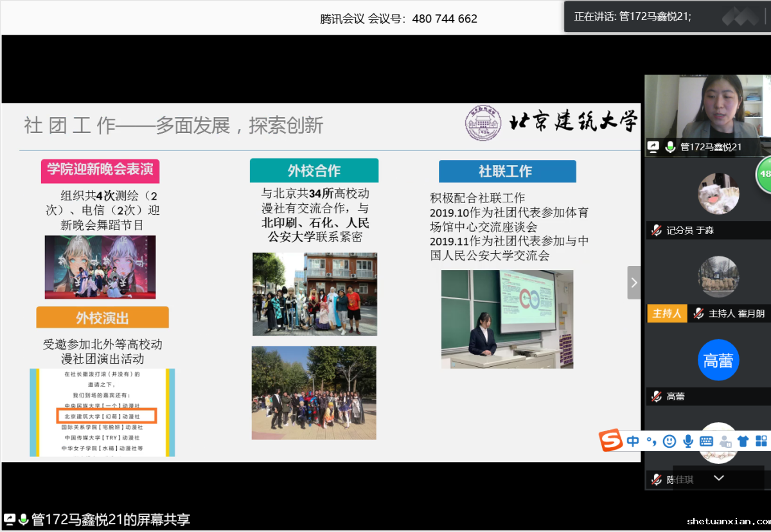Toggle the Sogou punctuation mode
The width and height of the screenshot is (771, 532).
(651, 441)
